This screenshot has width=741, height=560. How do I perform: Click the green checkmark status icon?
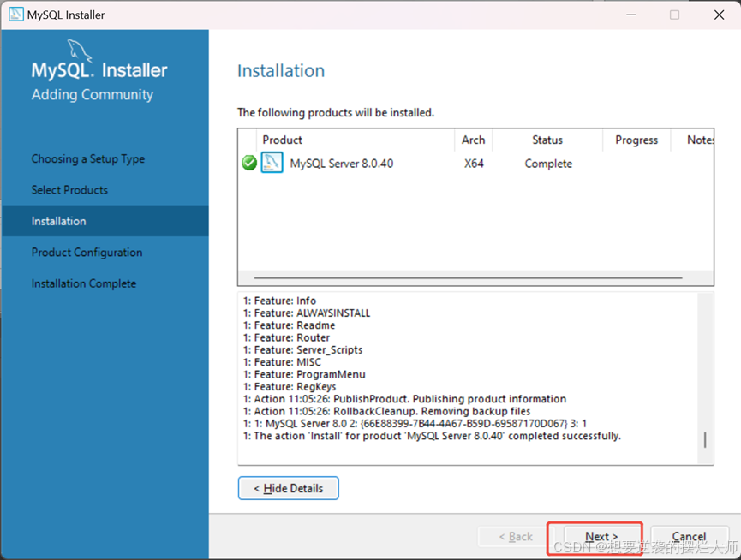pyautogui.click(x=249, y=163)
